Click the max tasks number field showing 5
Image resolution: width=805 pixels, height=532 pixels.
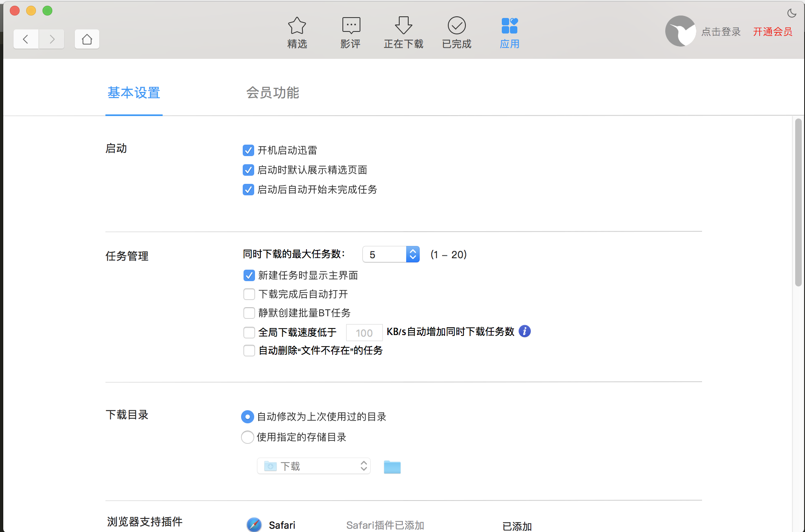coord(385,255)
